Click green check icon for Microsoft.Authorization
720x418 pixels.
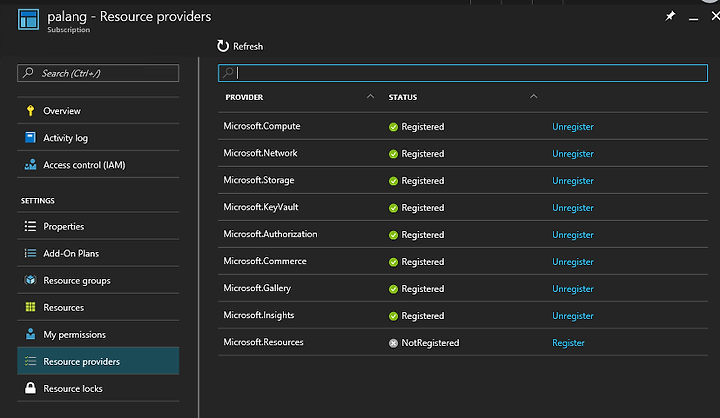click(393, 235)
